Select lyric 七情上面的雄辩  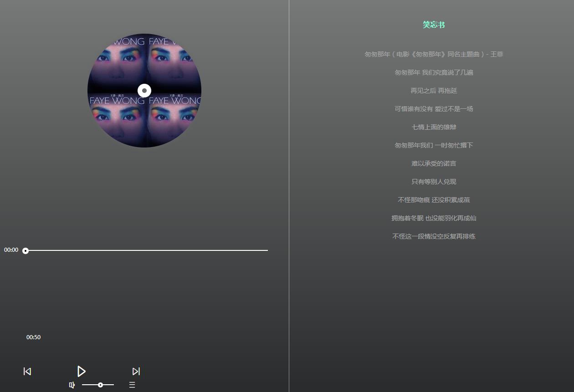pyautogui.click(x=434, y=127)
